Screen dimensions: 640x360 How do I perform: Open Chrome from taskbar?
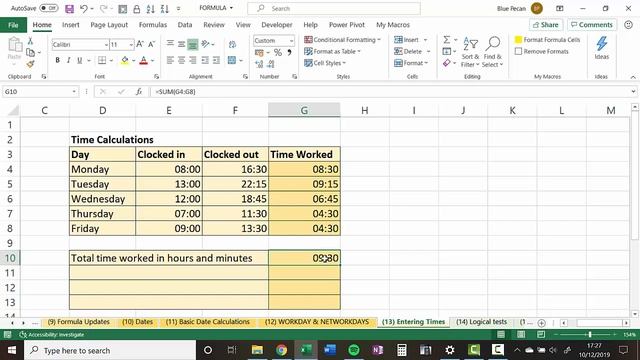[x=281, y=350]
